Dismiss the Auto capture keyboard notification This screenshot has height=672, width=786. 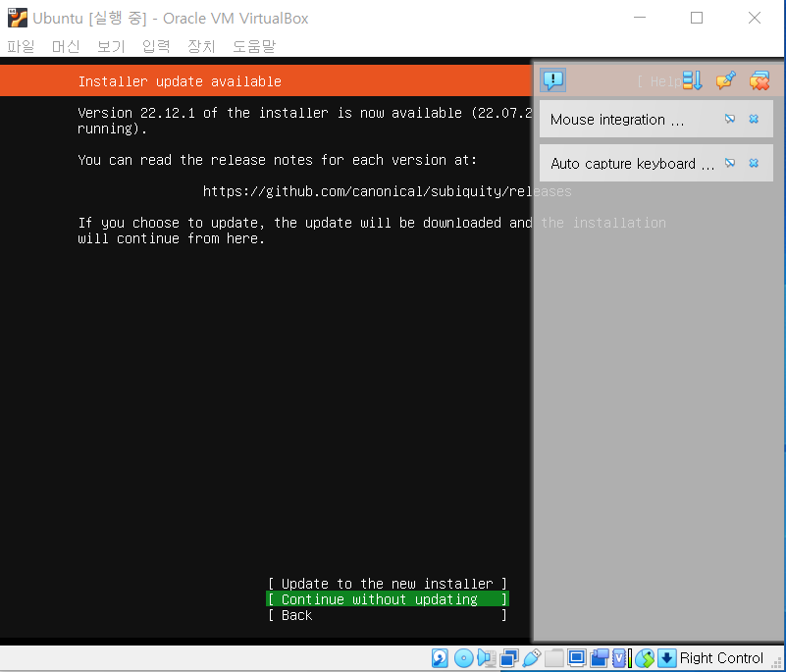(x=754, y=163)
